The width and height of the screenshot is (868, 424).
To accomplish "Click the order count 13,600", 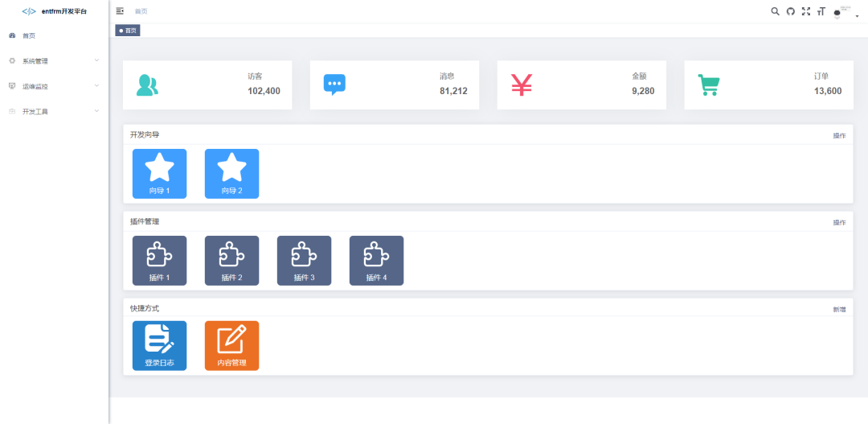I will [828, 92].
